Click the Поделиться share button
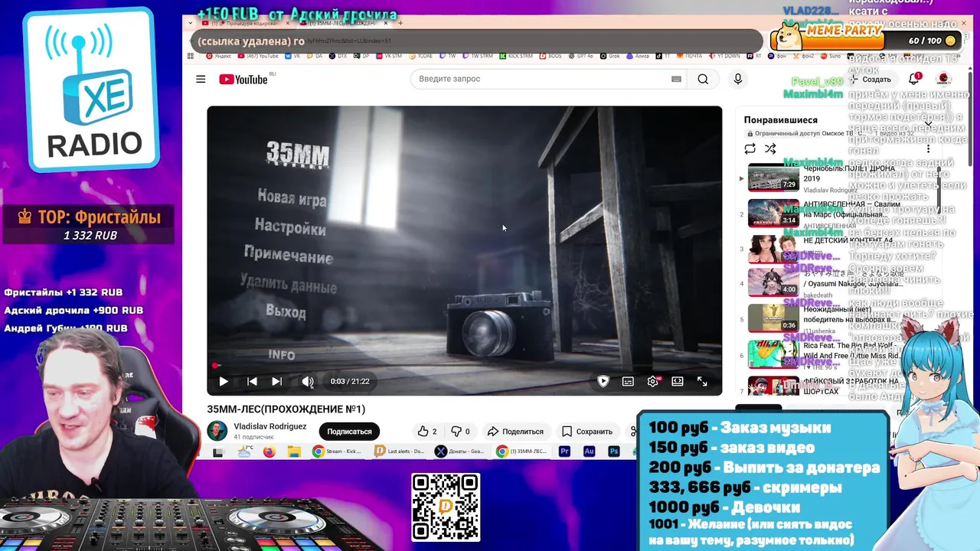This screenshot has width=980, height=551. point(515,432)
